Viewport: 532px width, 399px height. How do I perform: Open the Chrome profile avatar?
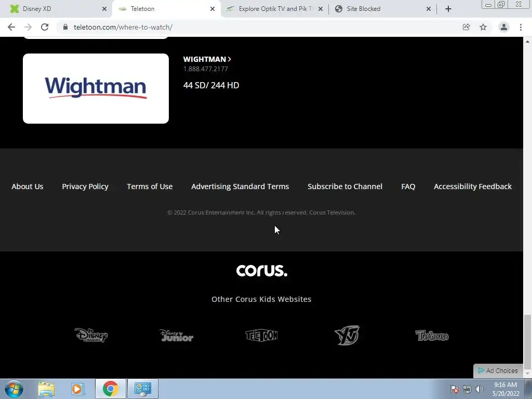click(504, 27)
